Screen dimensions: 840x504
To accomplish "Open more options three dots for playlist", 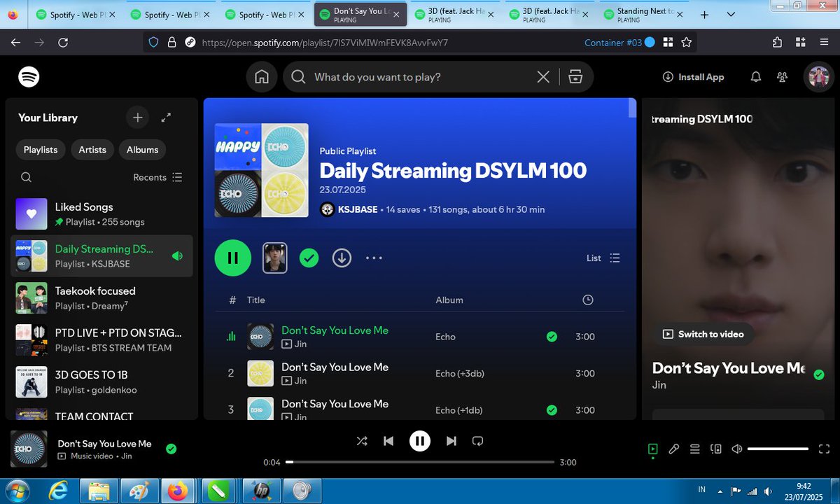I will (x=374, y=258).
